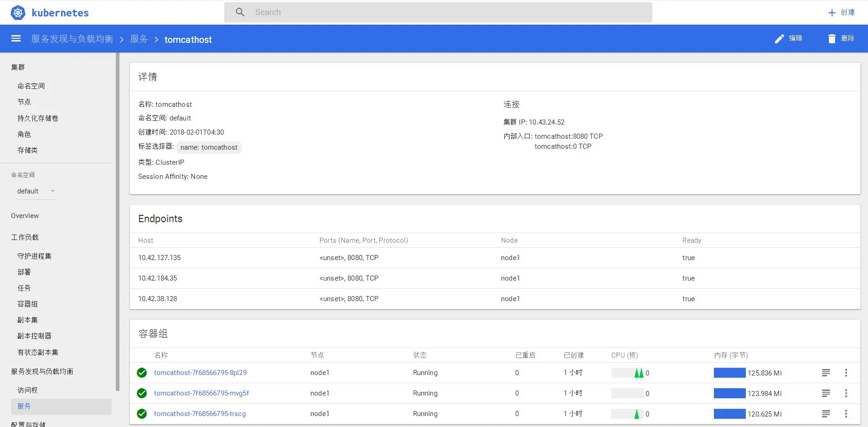This screenshot has width=868, height=427.
Task: Select 有状态副本集 in the sidebar
Action: [38, 352]
